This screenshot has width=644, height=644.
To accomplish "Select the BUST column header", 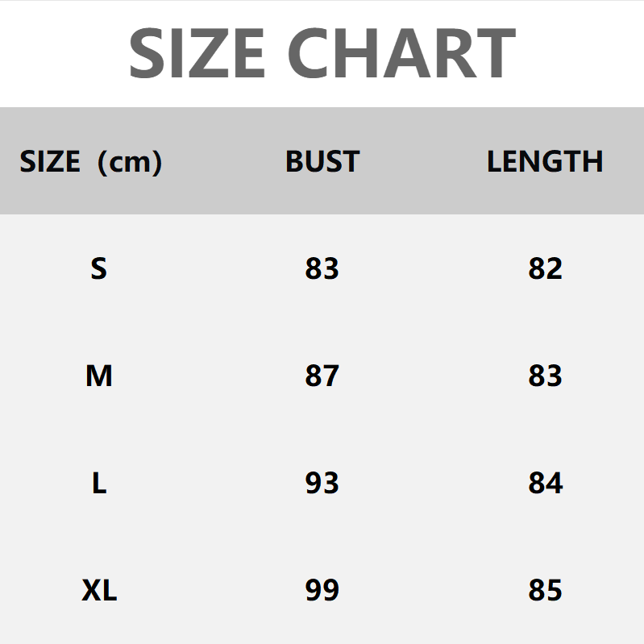I will (x=322, y=162).
